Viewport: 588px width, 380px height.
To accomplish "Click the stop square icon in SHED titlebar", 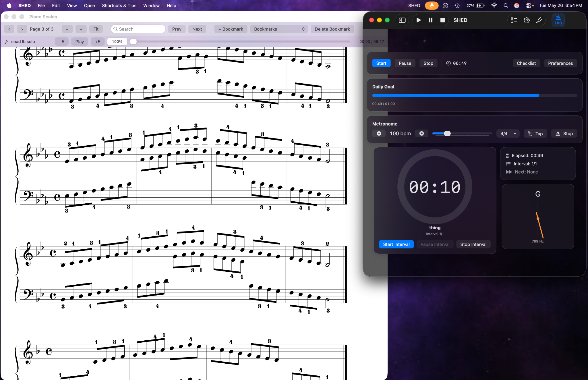I will 443,20.
